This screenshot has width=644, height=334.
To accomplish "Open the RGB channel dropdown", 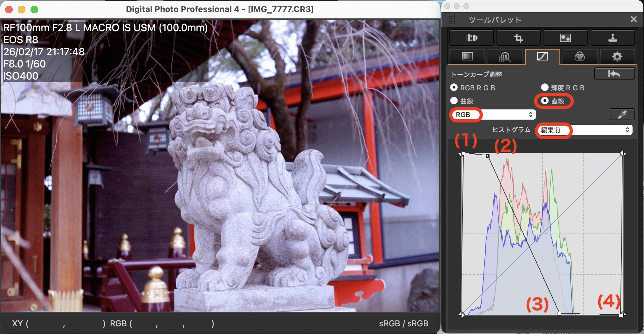I will click(493, 115).
